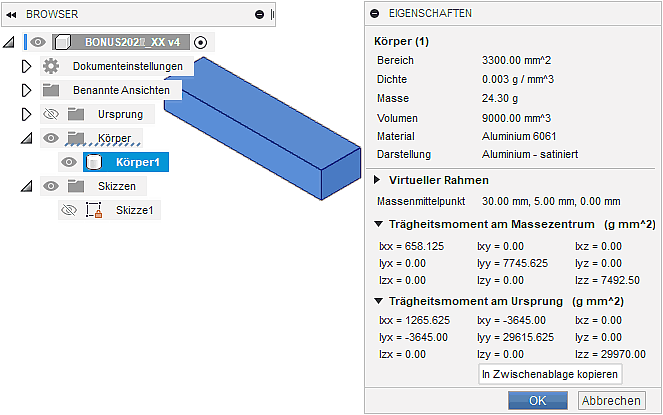This screenshot has width=663, height=415.
Task: Click the Körper1 body icon
Action: tap(95, 162)
